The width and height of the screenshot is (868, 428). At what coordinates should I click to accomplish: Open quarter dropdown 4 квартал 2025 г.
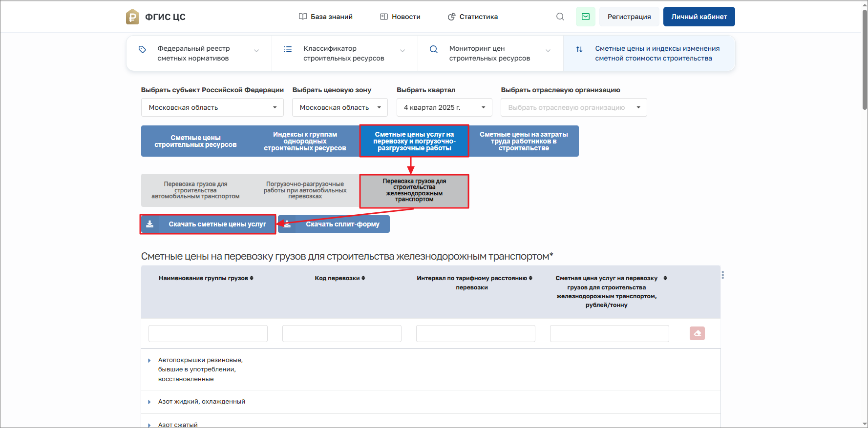click(445, 107)
